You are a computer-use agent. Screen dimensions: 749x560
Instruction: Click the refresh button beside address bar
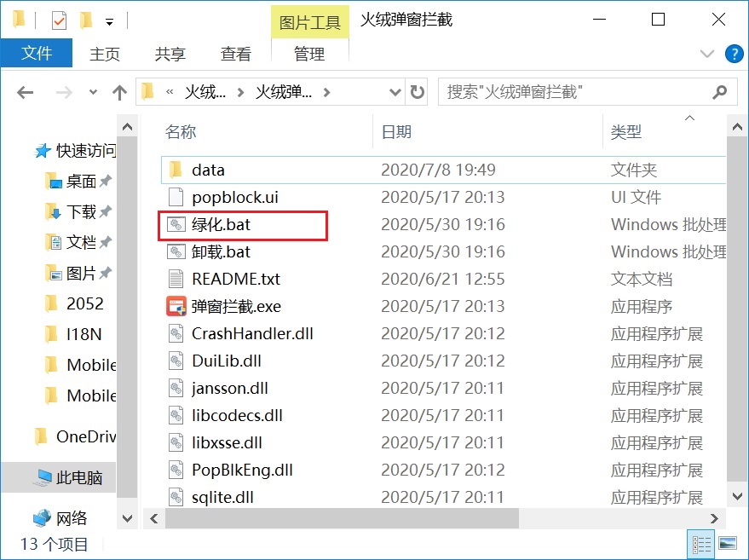click(417, 92)
